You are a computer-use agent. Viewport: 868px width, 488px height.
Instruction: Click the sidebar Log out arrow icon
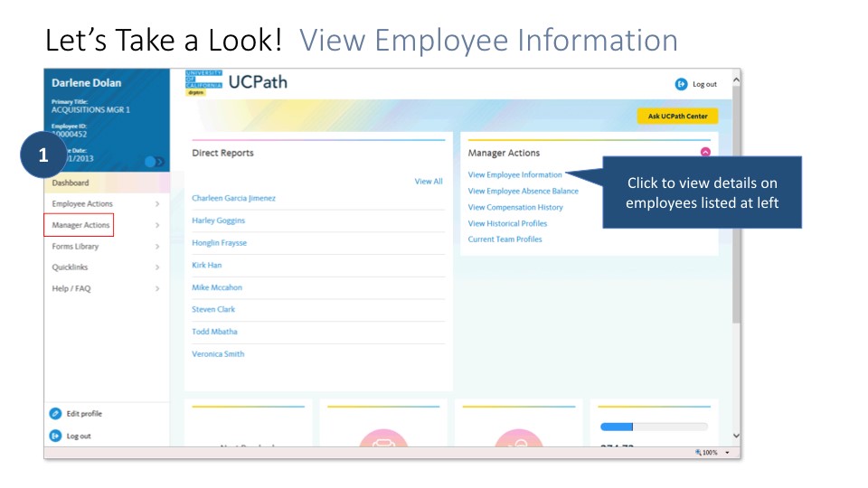pos(55,436)
